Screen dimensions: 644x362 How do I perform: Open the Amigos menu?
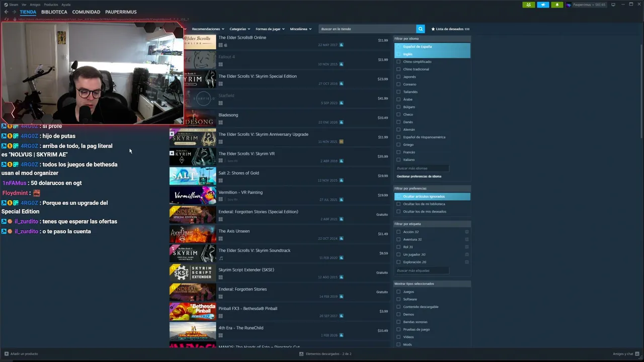click(x=35, y=5)
